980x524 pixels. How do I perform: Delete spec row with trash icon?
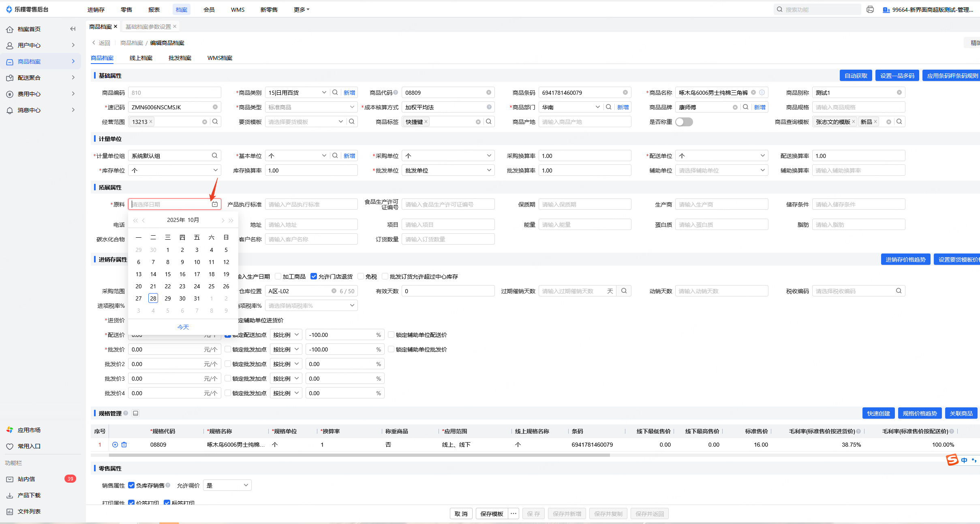pos(124,445)
